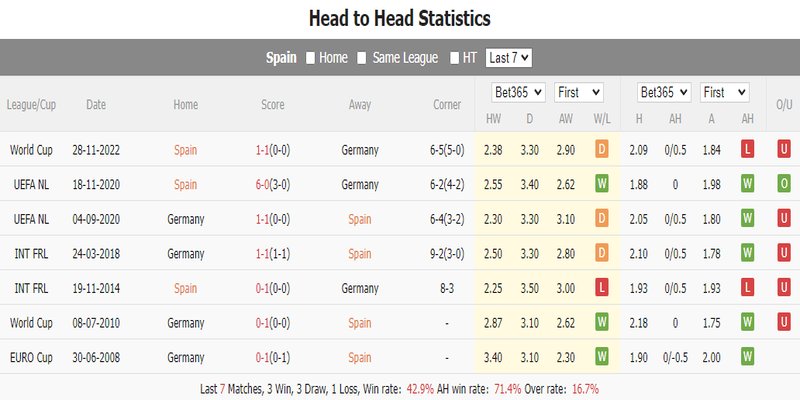Click red U badge in World Cup 2022 row
This screenshot has height=400, width=800.
pyautogui.click(x=784, y=149)
